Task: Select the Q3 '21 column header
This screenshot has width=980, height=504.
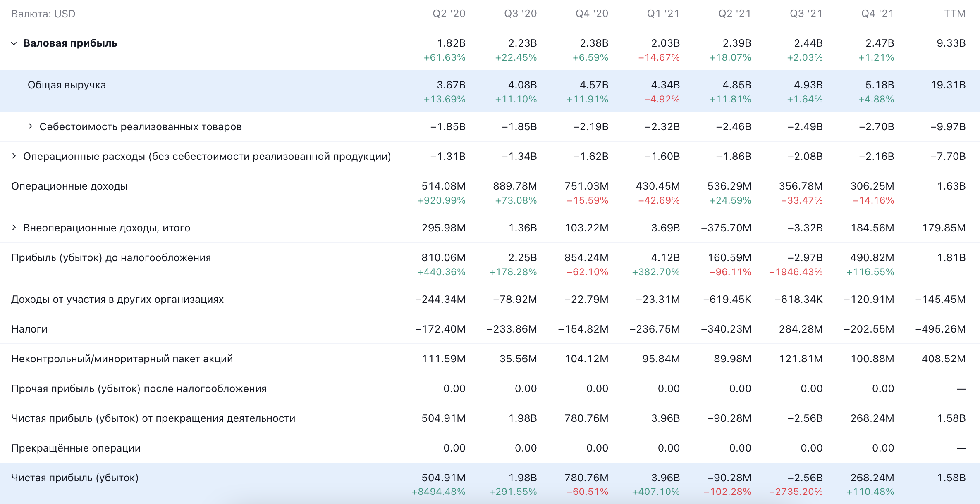Action: click(x=806, y=14)
